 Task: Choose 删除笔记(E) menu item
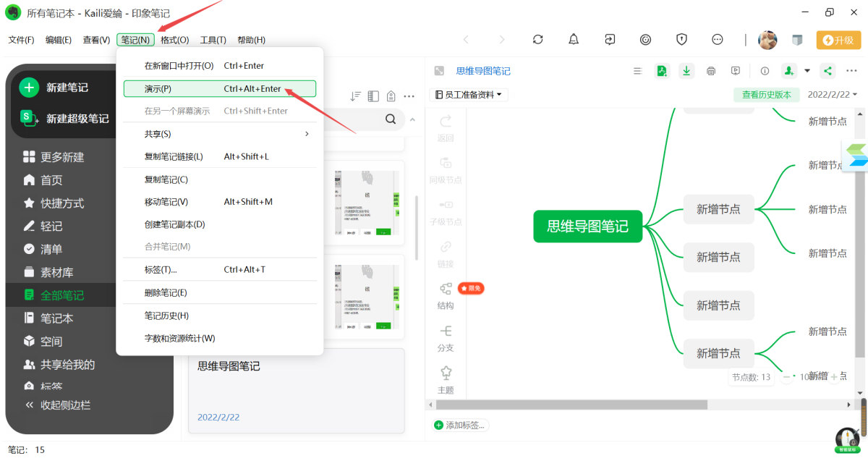click(x=220, y=292)
